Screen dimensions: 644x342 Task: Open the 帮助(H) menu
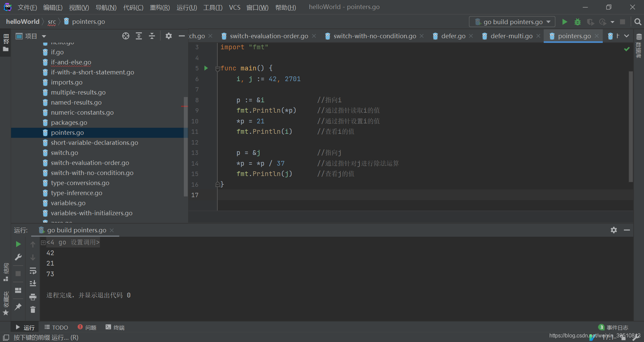tap(285, 7)
